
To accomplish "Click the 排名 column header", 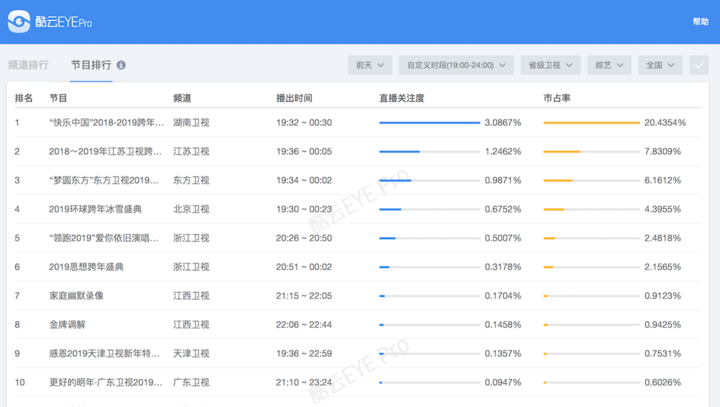I will [x=24, y=98].
